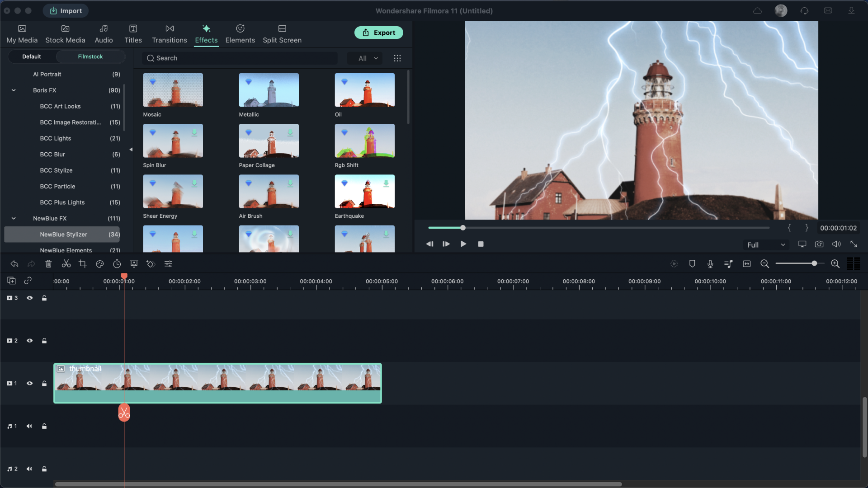Play the preview video
Screen dimensions: 868x488
(463, 244)
